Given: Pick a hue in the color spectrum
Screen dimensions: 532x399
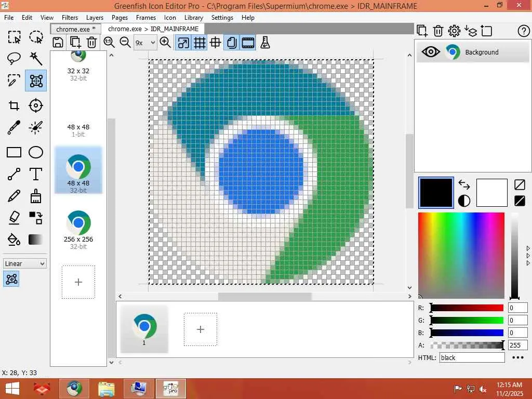Looking at the screenshot, I should click(461, 256).
